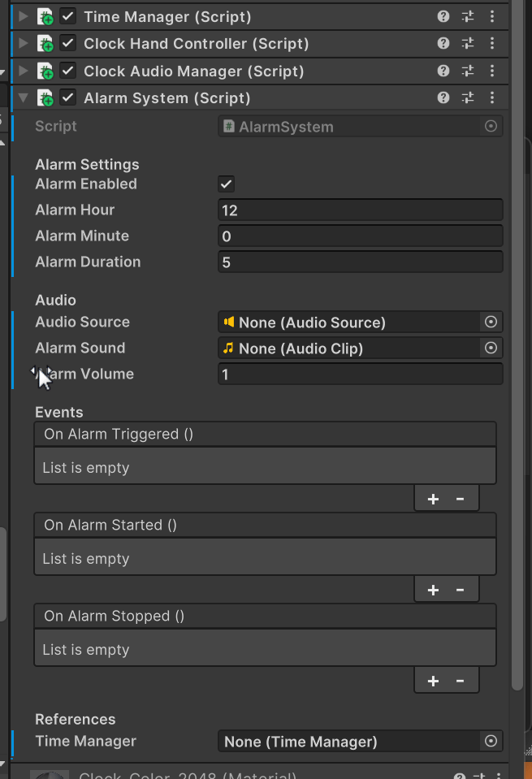This screenshot has width=532, height=779.
Task: Open help for Time Manager script
Action: [x=443, y=16]
